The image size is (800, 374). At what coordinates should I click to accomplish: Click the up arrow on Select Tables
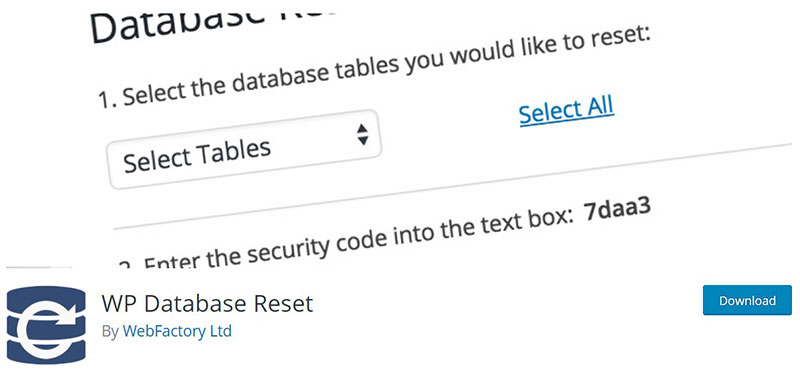click(362, 128)
